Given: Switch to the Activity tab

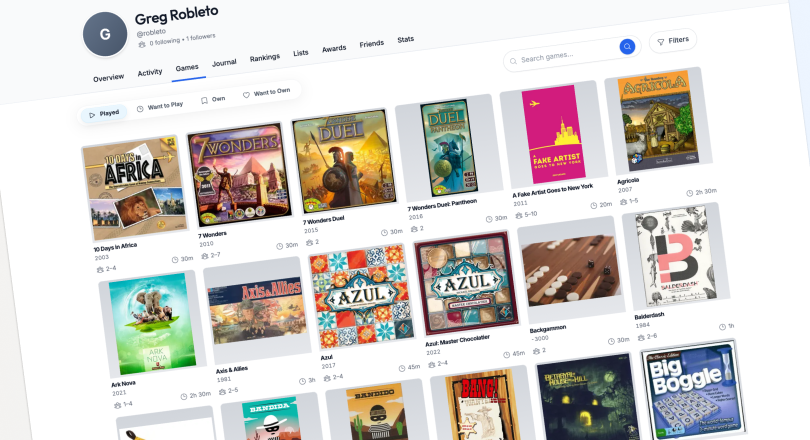Looking at the screenshot, I should [150, 73].
